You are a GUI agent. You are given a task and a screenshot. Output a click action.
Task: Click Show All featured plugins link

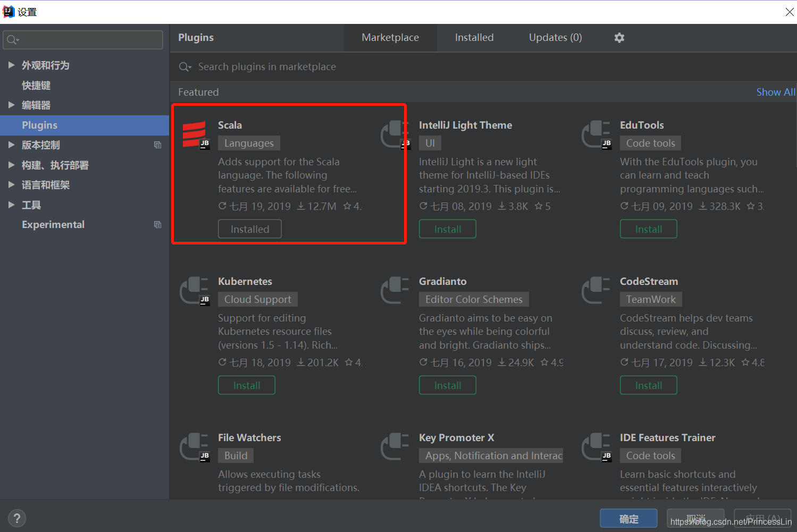[776, 92]
